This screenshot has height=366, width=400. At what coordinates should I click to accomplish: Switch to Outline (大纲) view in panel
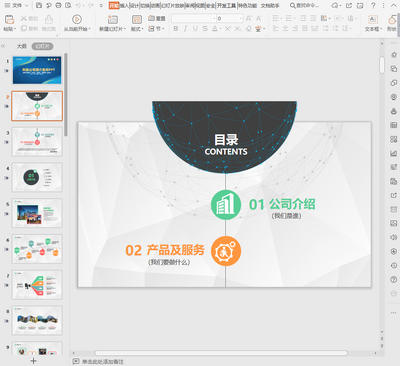point(22,46)
